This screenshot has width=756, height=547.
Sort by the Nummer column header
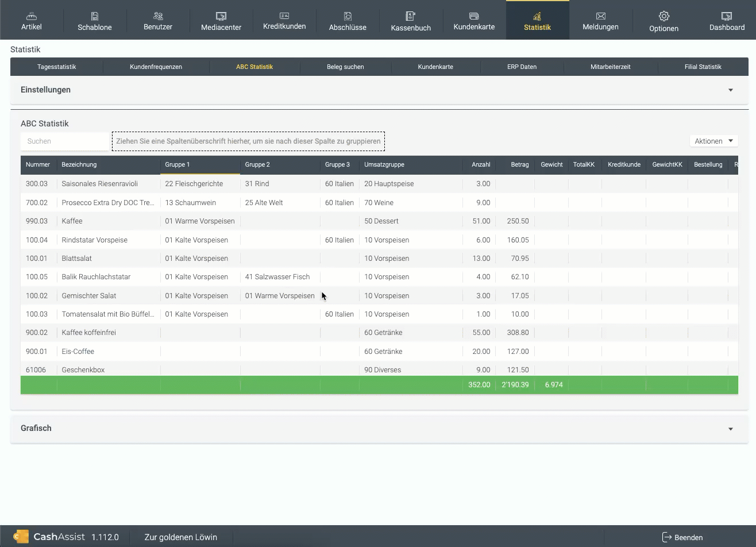(x=38, y=164)
